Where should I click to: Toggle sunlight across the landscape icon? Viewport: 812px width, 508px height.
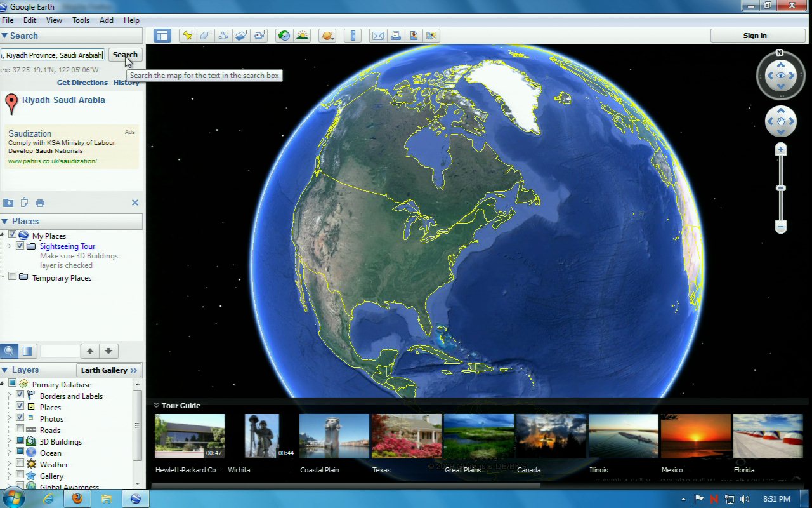[x=302, y=36]
